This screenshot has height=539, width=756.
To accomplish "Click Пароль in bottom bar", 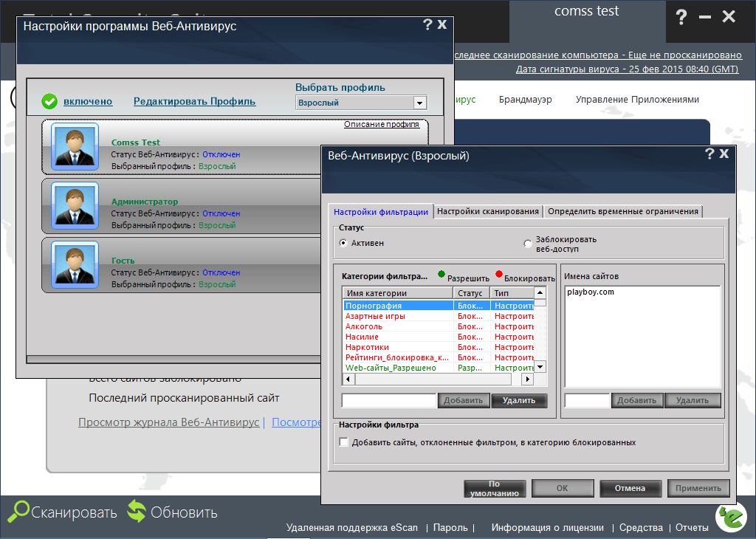I will (450, 528).
